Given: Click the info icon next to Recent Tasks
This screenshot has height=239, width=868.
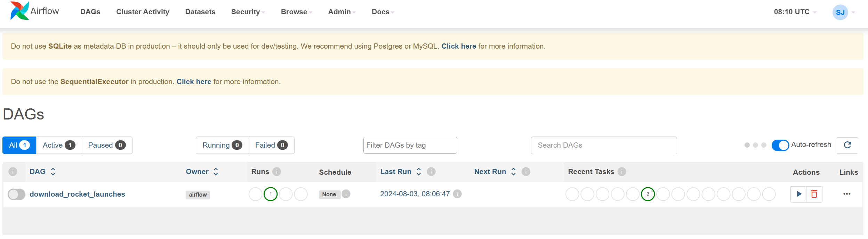Looking at the screenshot, I should (622, 172).
